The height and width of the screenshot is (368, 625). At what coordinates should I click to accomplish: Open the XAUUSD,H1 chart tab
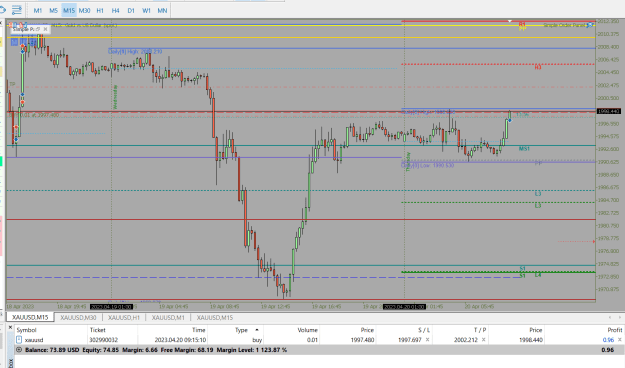(124, 317)
